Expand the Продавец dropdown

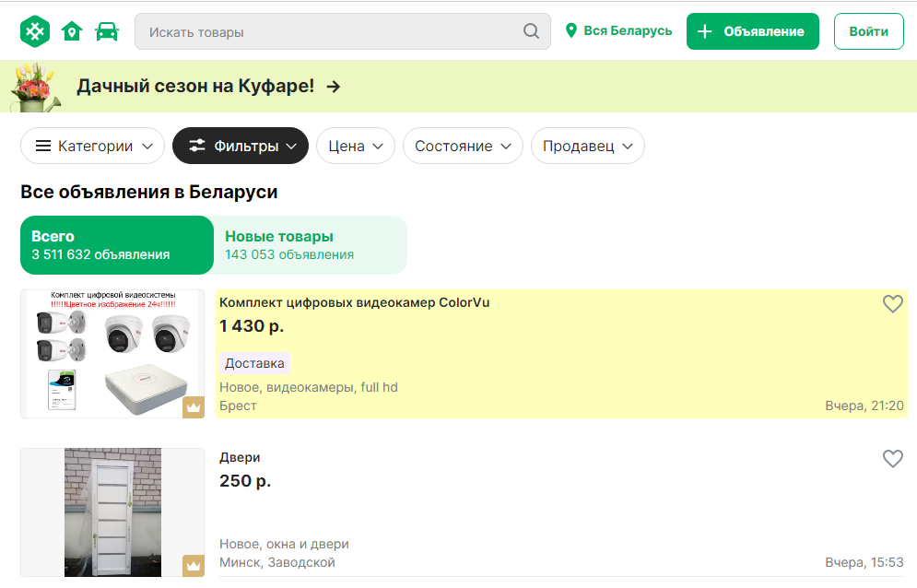[588, 146]
